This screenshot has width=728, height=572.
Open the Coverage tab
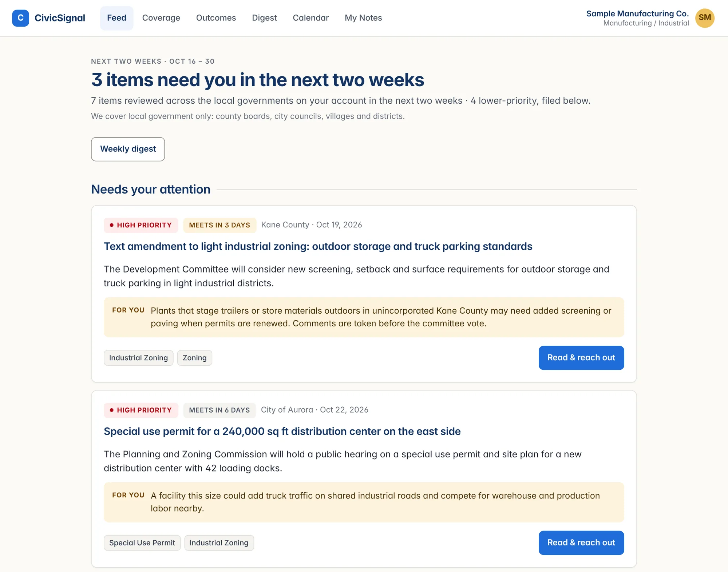click(161, 18)
